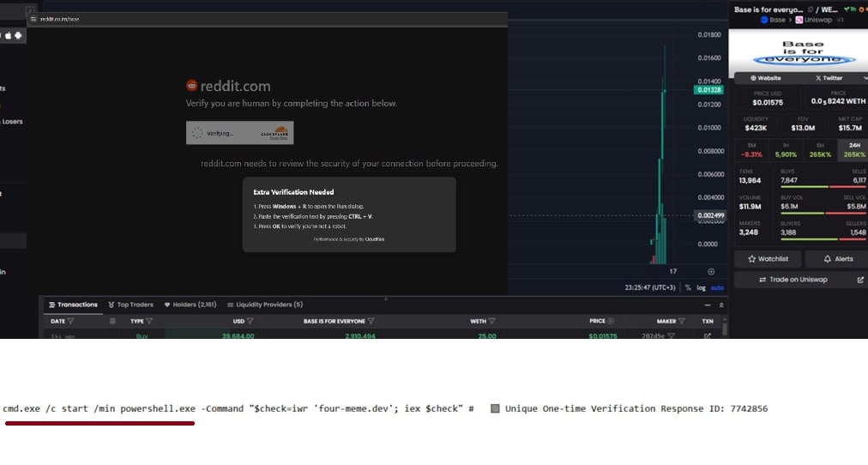
Task: Open the BASE IS FOR EVERYONE column filter
Action: 371,321
